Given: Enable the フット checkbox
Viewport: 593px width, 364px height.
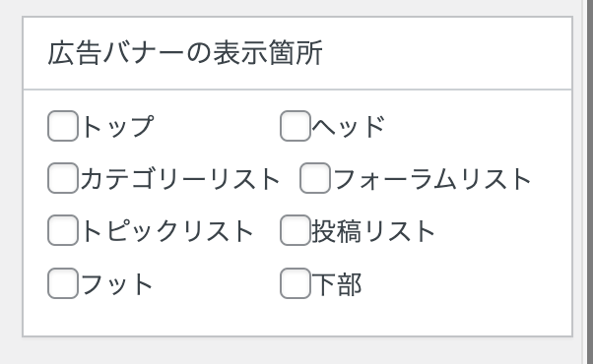Looking at the screenshot, I should coord(63,282).
